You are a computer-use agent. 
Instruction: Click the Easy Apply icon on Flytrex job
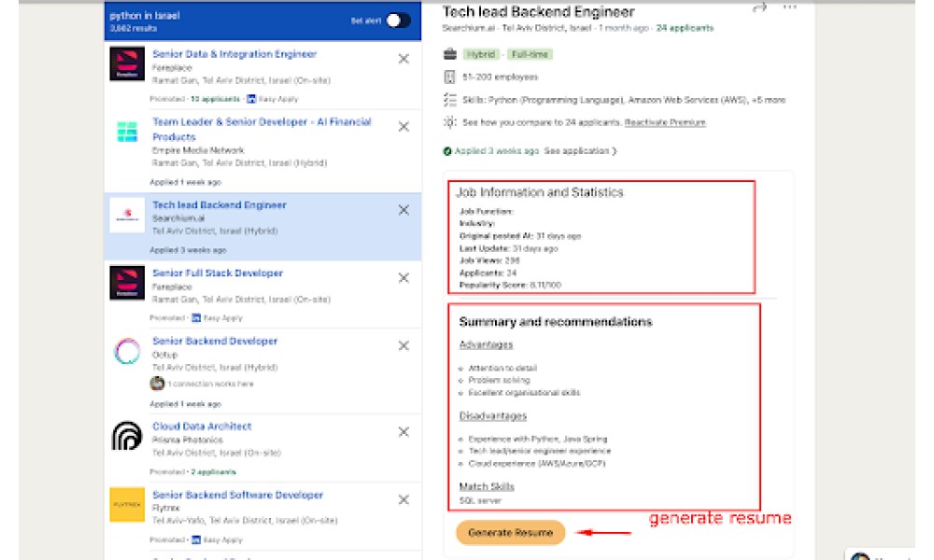coord(196,540)
